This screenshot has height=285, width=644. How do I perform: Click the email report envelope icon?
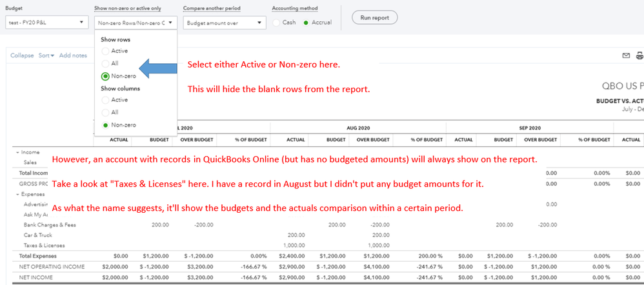(625, 55)
